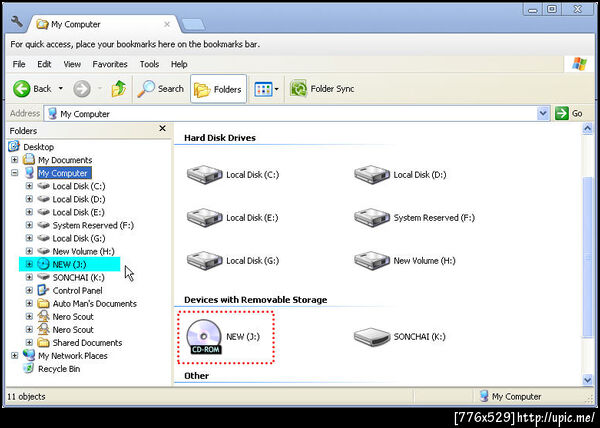
Task: Expand SONCHAI (K:) tree node
Action: pyautogui.click(x=29, y=277)
